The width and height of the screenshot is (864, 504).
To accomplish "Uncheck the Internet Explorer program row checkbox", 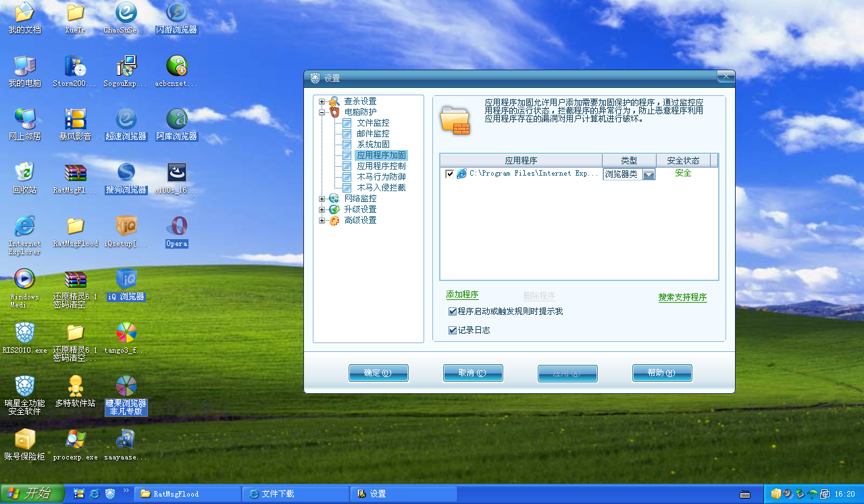I will coord(450,174).
